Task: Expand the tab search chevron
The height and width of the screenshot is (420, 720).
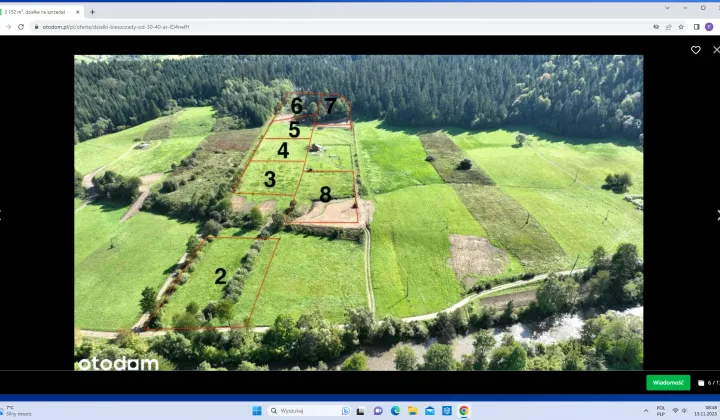Action: pyautogui.click(x=667, y=8)
